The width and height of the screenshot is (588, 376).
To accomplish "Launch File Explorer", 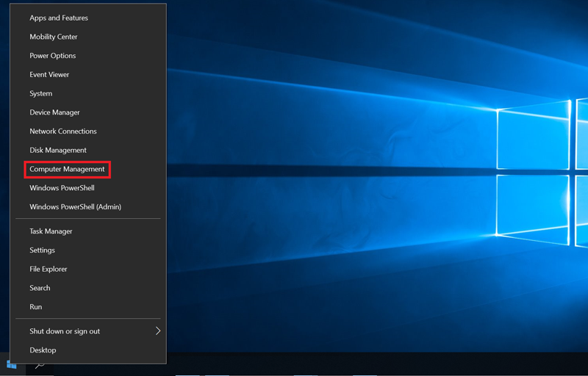I will 88,269.
